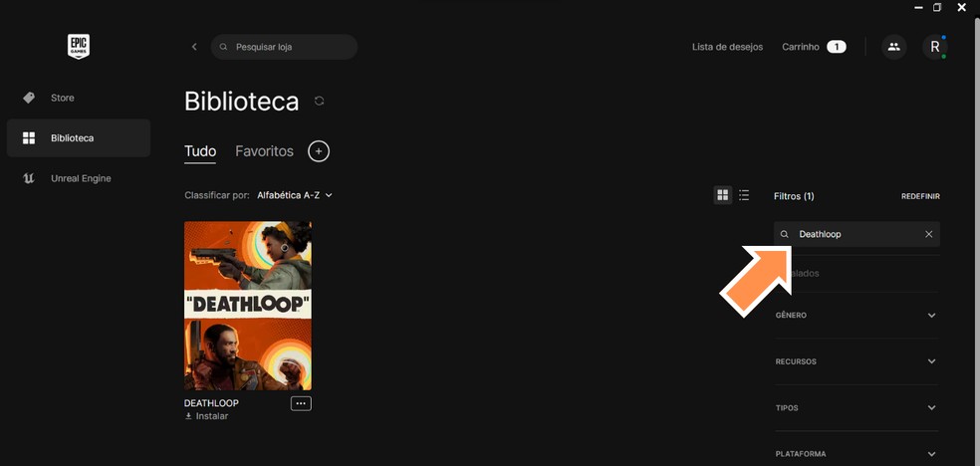This screenshot has height=466, width=980.
Task: Select the Favoritos tab
Action: 264,151
